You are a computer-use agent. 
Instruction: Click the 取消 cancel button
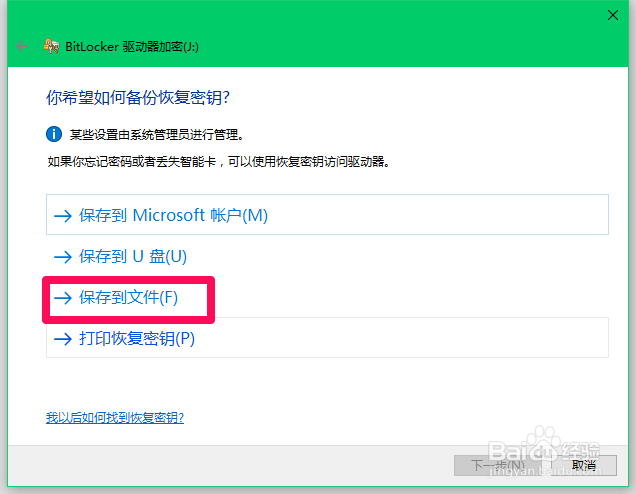coord(584,465)
